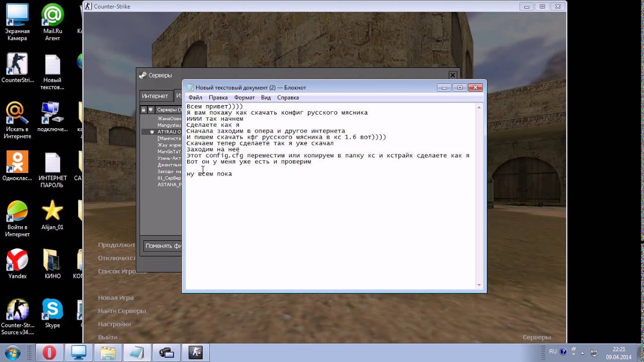Click the Поменять фильтры button in Серверы

(163, 246)
